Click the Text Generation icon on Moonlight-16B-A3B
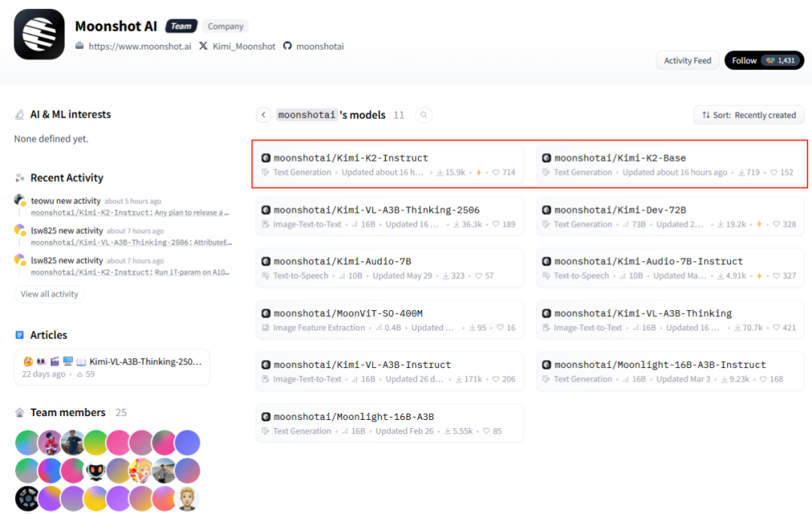 pos(265,431)
